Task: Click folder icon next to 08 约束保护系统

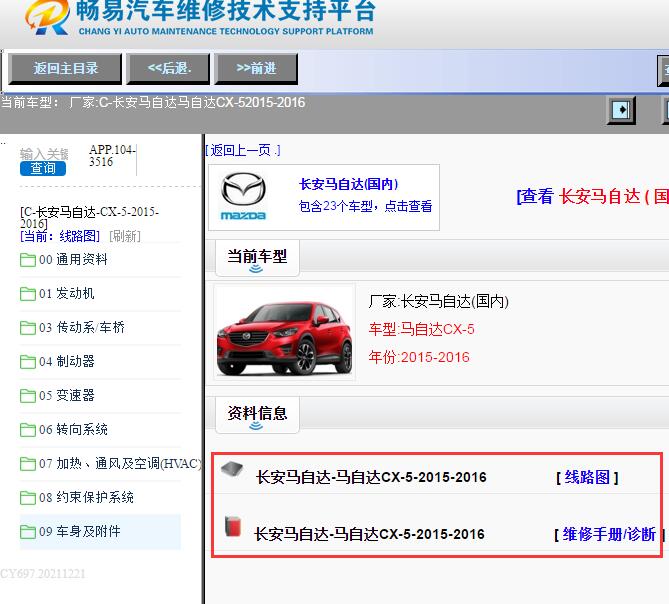Action: click(28, 498)
